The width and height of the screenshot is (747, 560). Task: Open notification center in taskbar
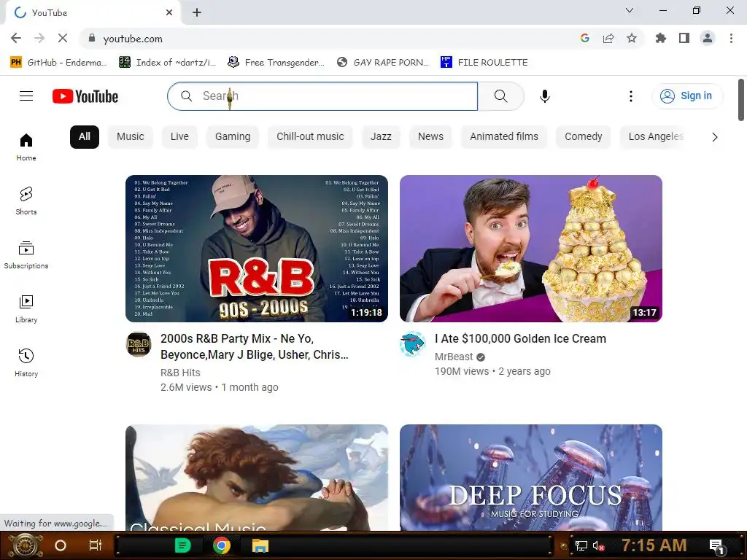pyautogui.click(x=717, y=546)
